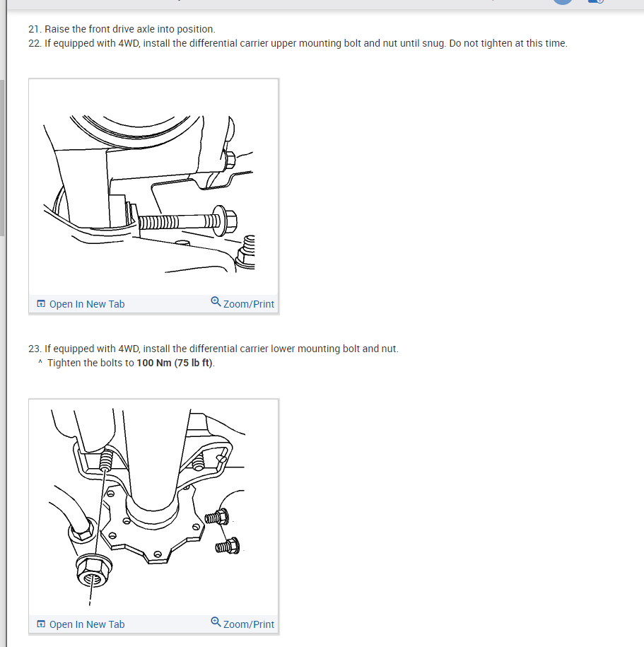Click the blue info icon at top right

coord(596,1)
